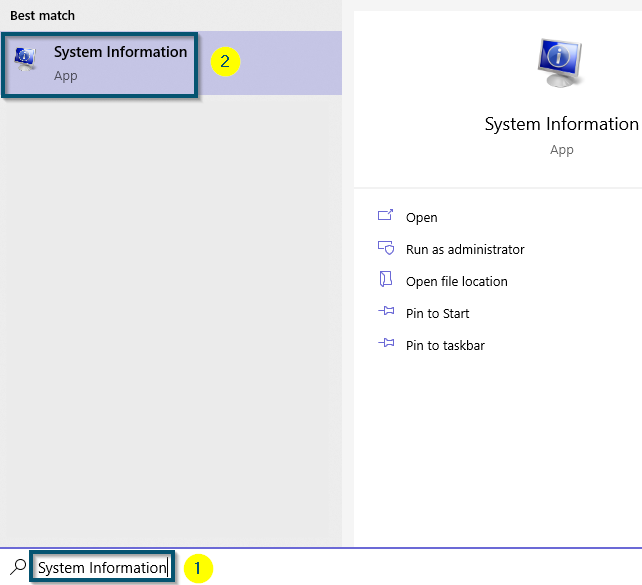Open the System Information best match result

[171, 63]
